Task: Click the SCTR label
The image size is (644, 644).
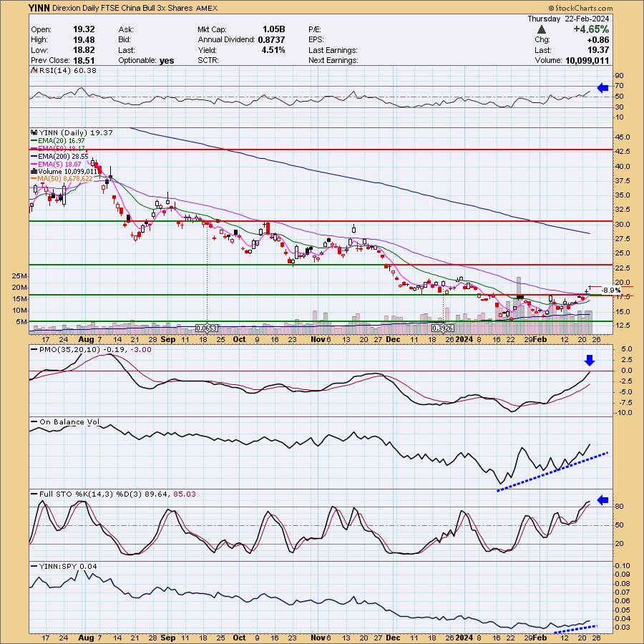Action: point(208,60)
